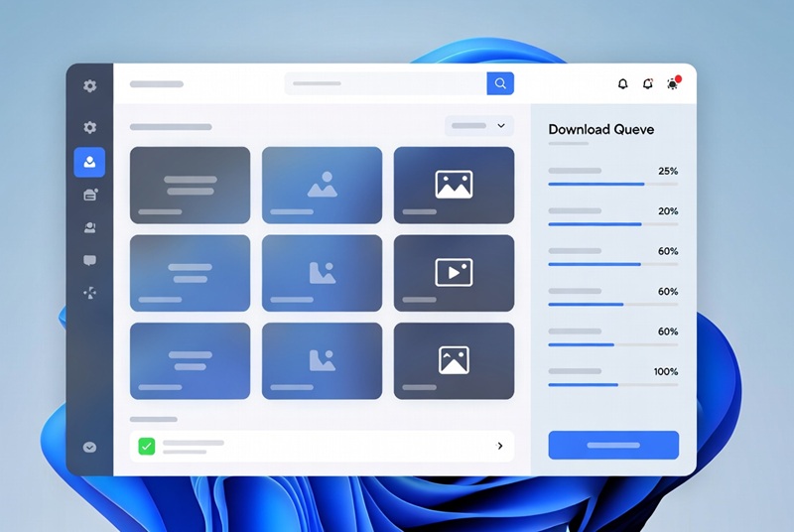Click the round checkmark icon at sidebar bottom
Viewport: 794px width, 532px height.
click(x=89, y=447)
